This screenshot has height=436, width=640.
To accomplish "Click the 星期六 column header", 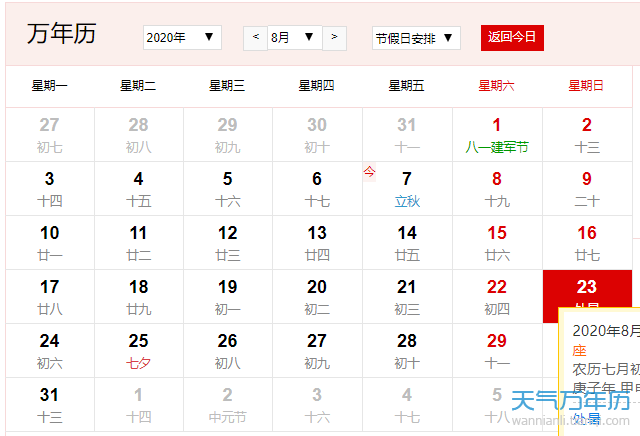I will click(x=496, y=86).
